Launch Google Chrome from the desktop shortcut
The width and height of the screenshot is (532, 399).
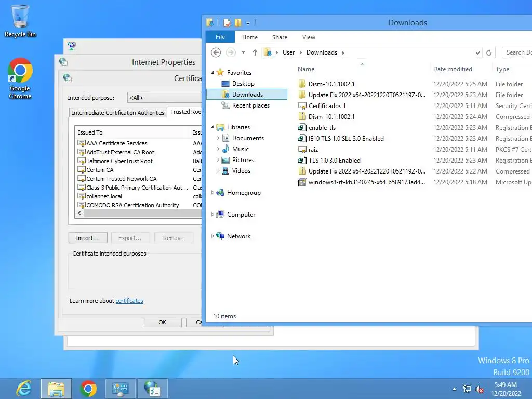20,79
